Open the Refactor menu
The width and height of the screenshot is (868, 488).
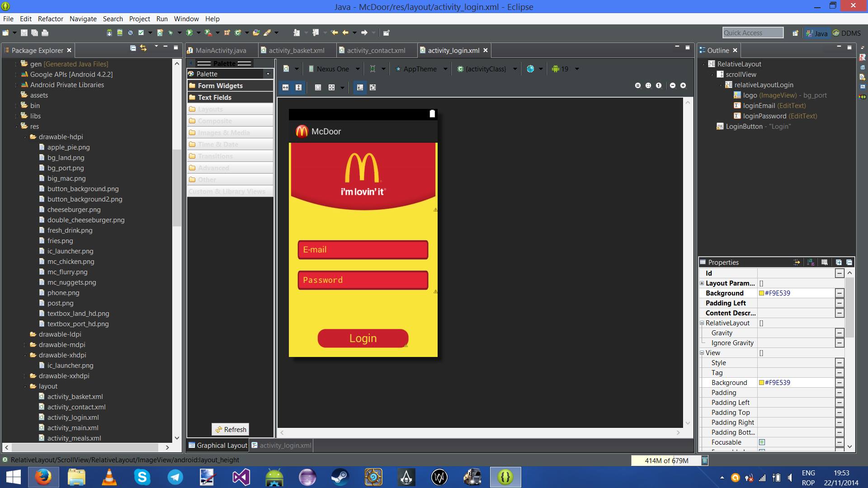(50, 19)
